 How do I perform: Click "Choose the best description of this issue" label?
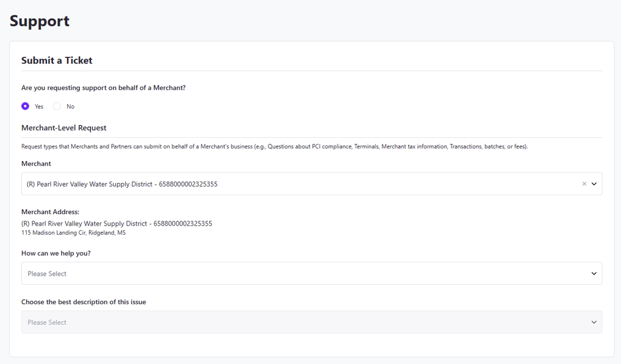pyautogui.click(x=84, y=302)
